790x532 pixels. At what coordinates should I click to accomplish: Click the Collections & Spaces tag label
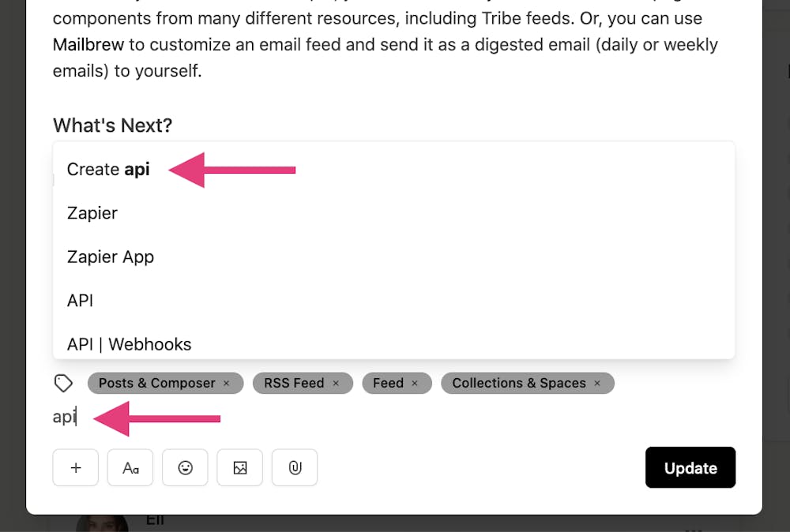tap(519, 384)
